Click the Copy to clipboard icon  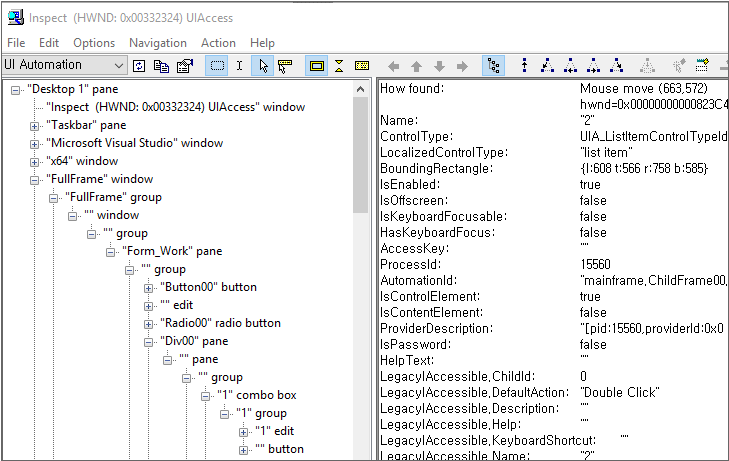pos(162,66)
